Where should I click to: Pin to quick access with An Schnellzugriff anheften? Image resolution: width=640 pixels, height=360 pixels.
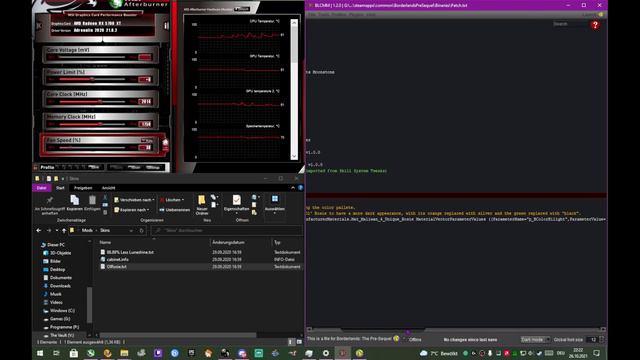coord(50,205)
